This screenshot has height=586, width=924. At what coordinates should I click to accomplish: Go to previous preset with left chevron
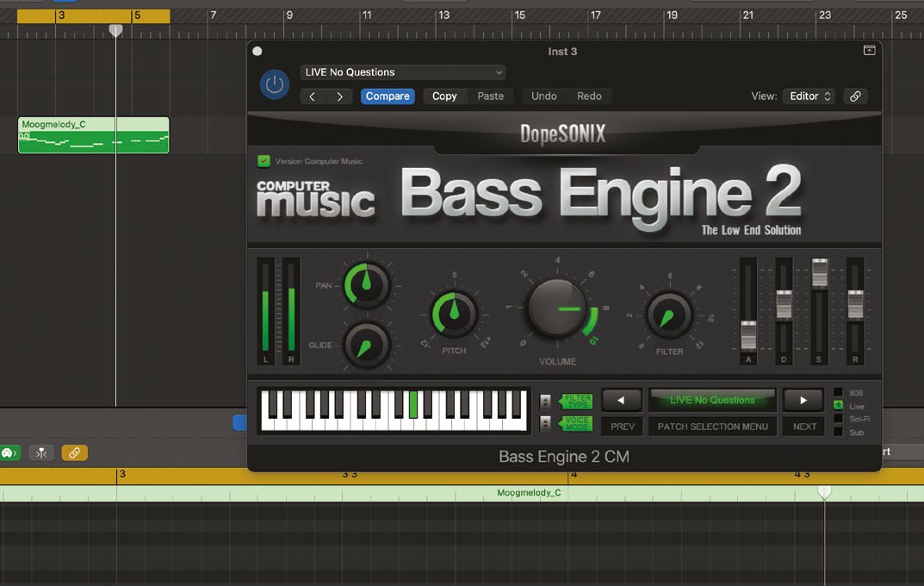point(313,97)
